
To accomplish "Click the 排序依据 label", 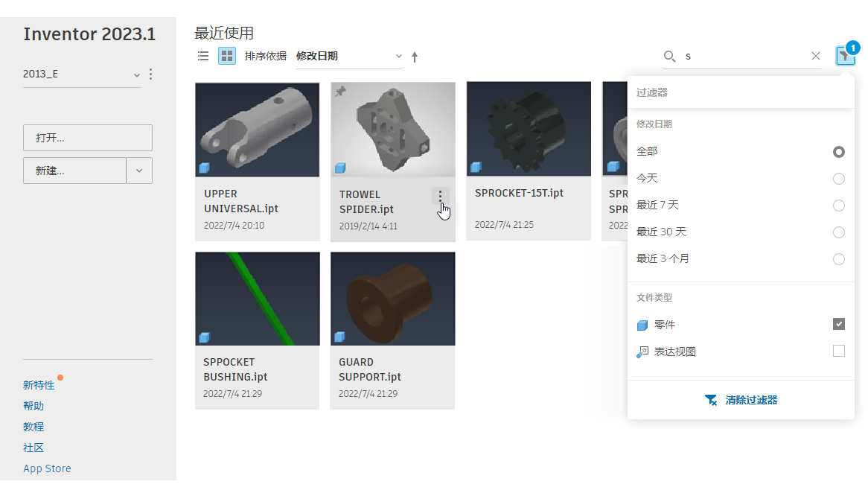I will click(x=266, y=56).
